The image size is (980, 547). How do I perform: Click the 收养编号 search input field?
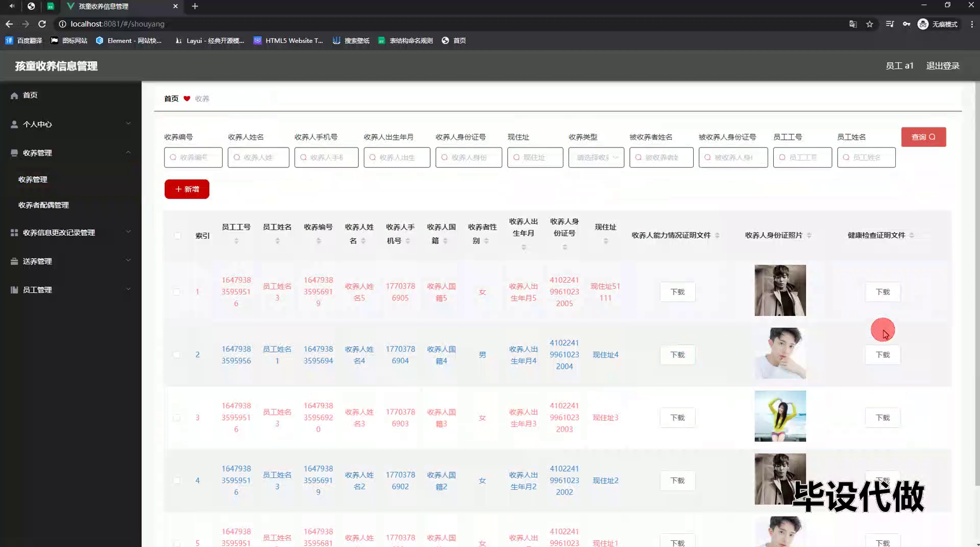click(x=193, y=158)
